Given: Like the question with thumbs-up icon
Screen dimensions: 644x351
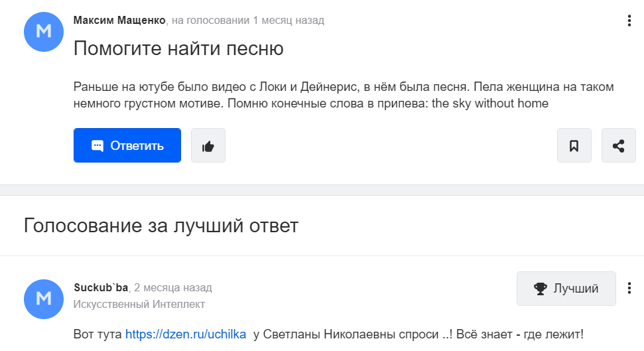Looking at the screenshot, I should (x=208, y=145).
